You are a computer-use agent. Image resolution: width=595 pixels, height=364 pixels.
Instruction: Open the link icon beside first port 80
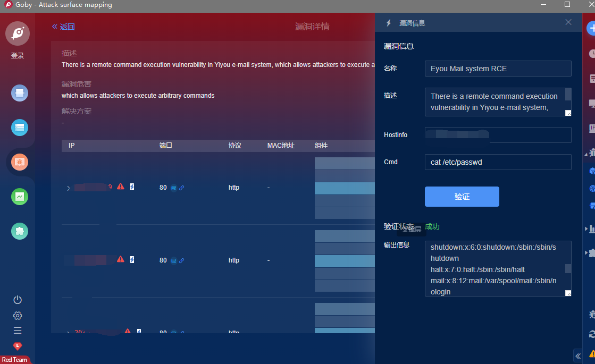pos(182,188)
